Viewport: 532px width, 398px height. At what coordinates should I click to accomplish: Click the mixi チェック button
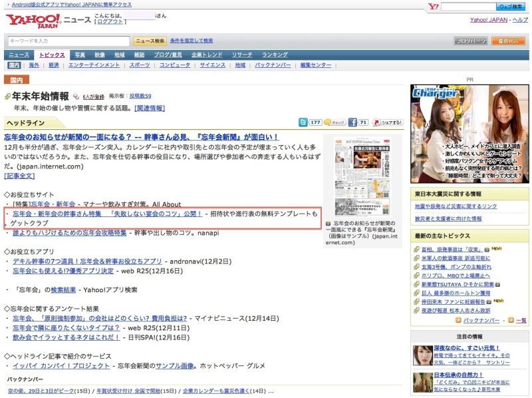point(336,122)
